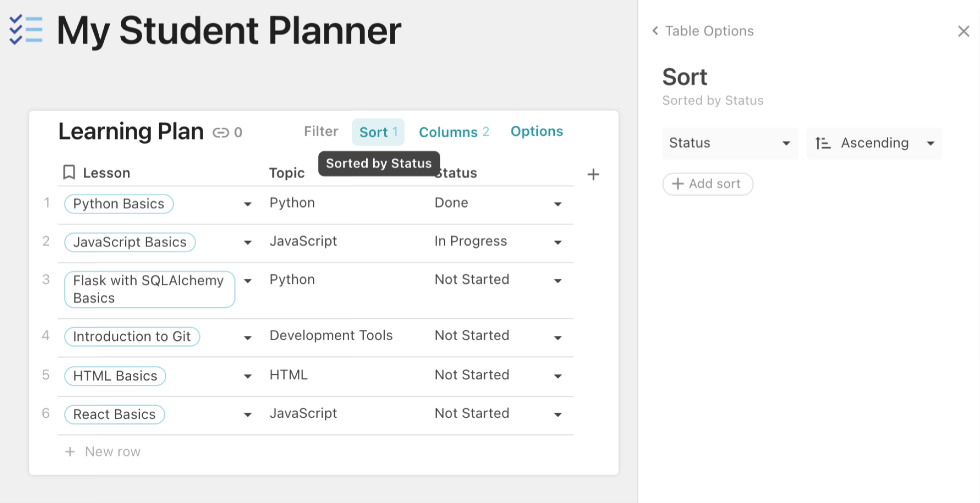Add a new column with plus icon
The width and height of the screenshot is (980, 503).
click(x=593, y=175)
